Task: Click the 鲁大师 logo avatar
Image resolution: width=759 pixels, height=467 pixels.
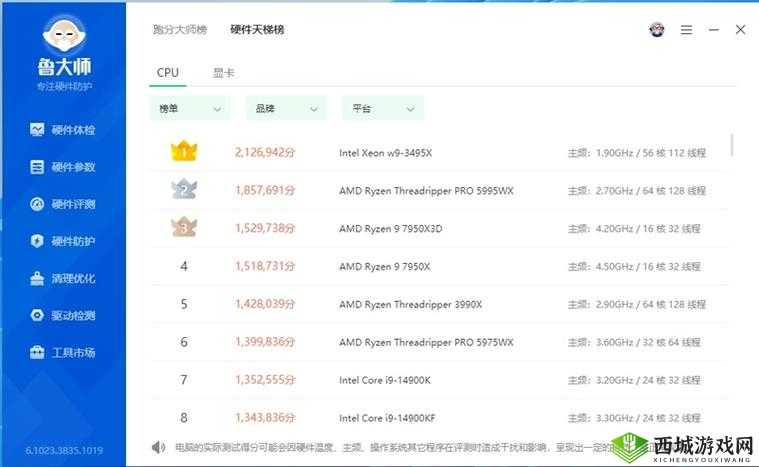Action: pyautogui.click(x=63, y=34)
